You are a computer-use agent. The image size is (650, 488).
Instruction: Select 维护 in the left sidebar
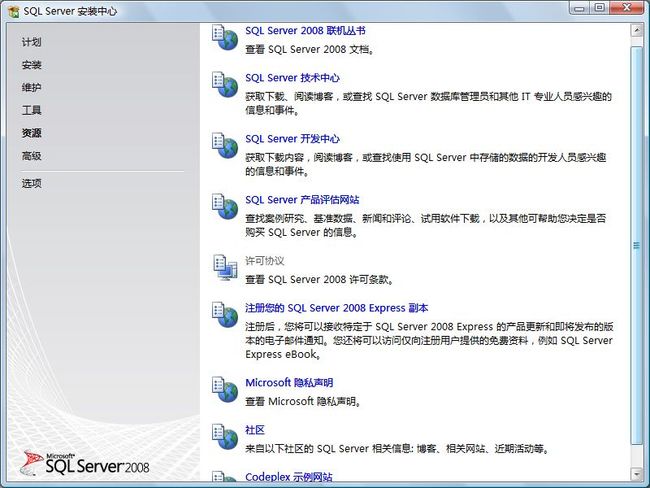pyautogui.click(x=32, y=87)
